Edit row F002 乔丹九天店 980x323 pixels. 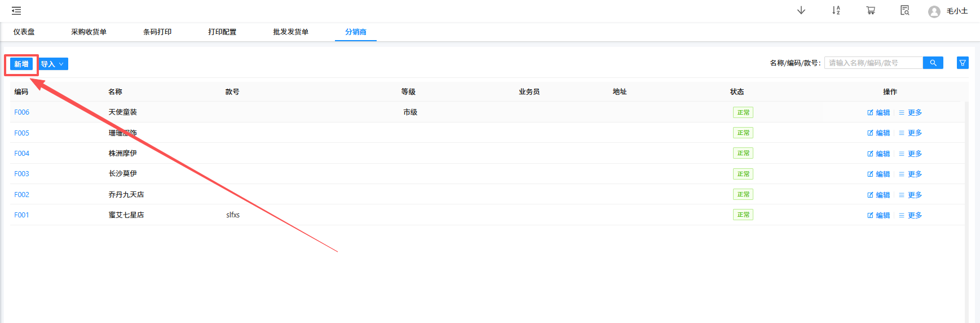tap(879, 195)
